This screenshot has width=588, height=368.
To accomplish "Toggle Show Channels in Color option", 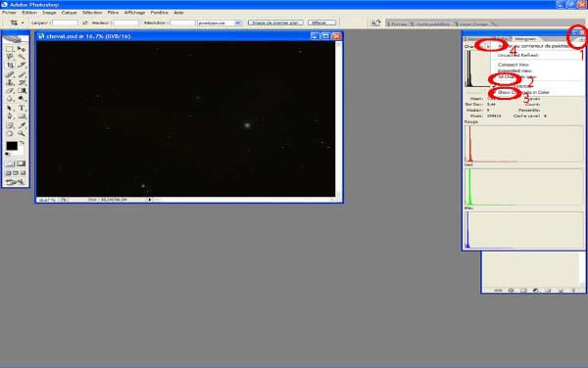I will 523,92.
